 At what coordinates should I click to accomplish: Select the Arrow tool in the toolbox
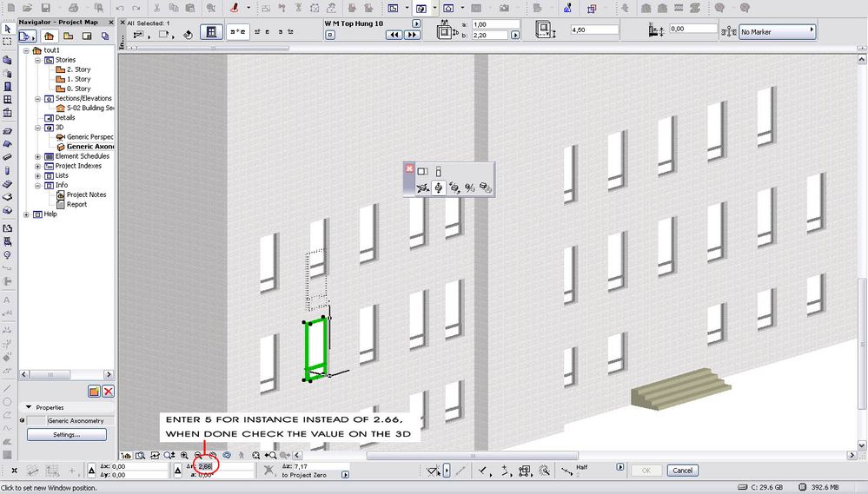pyautogui.click(x=7, y=29)
